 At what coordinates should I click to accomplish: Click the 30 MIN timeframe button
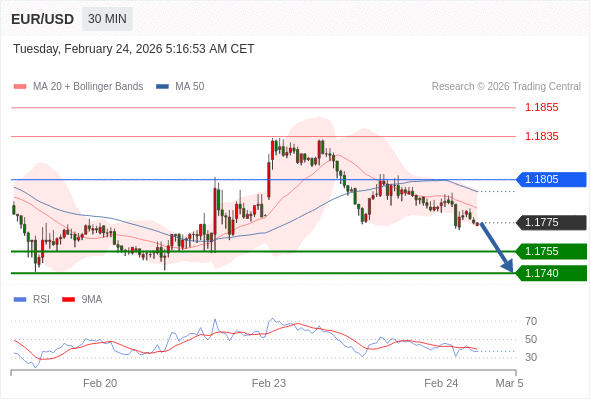(x=107, y=19)
